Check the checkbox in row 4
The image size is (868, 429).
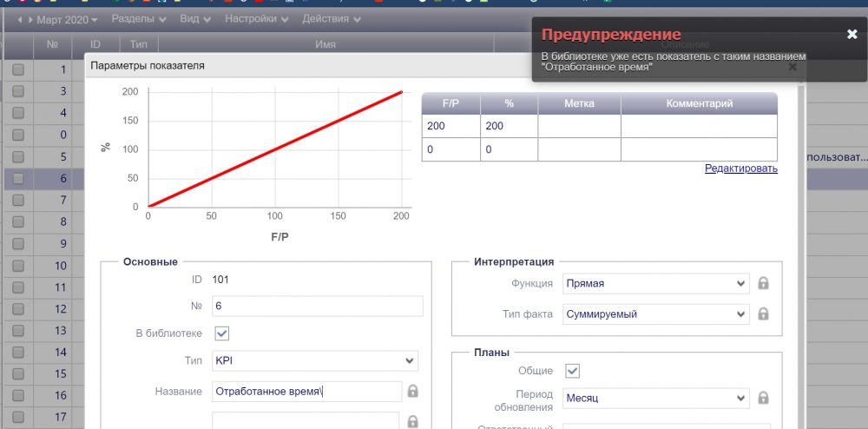(18, 113)
